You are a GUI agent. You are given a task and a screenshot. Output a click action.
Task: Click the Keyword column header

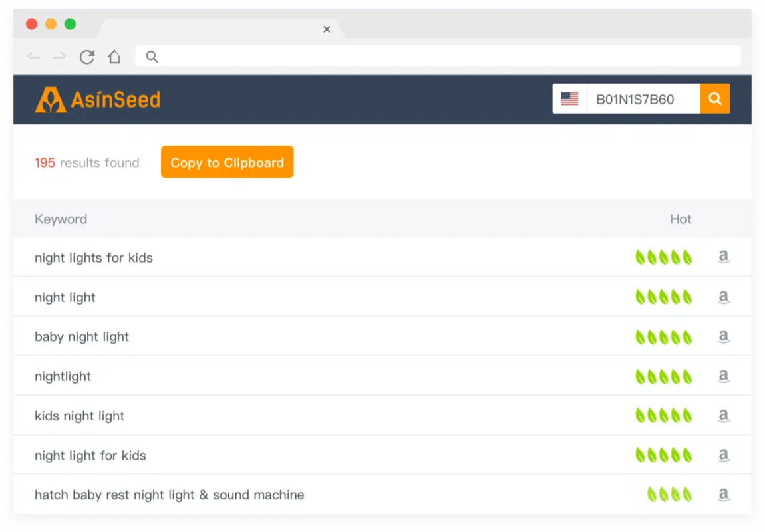coord(61,219)
